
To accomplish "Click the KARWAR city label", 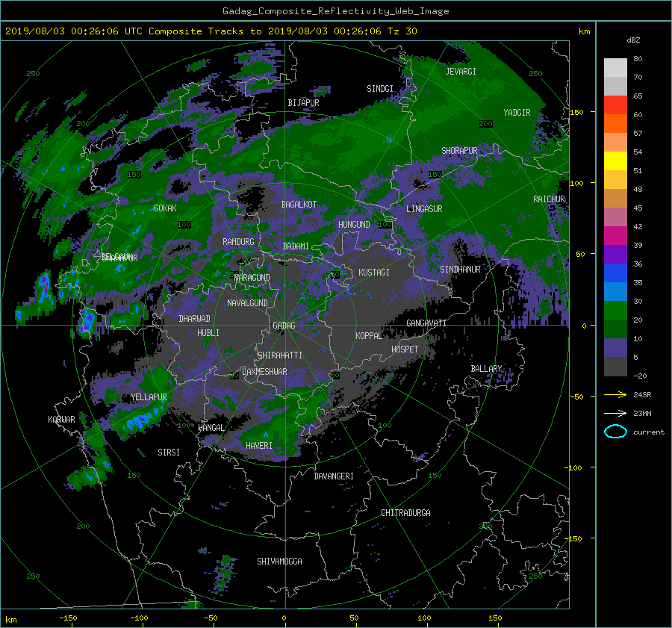I will pos(61,420).
